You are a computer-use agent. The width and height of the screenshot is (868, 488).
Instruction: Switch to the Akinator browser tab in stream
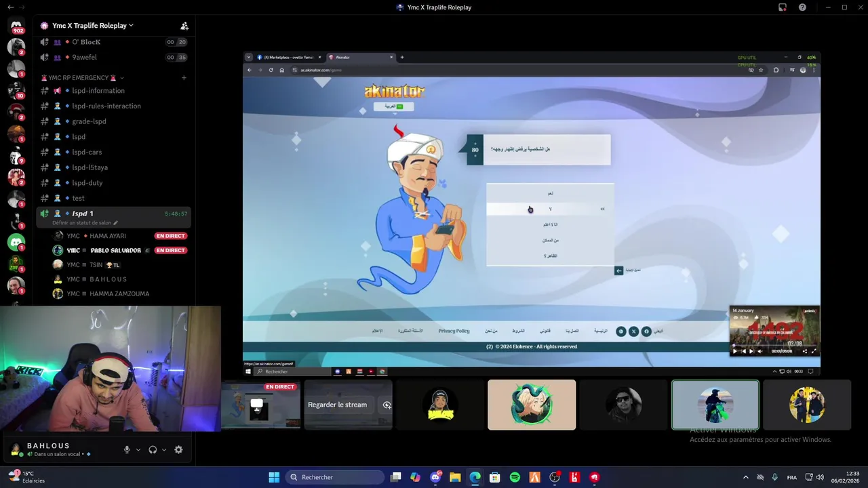[360, 58]
